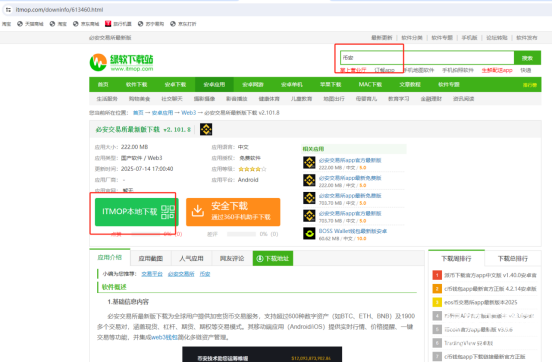Click the browser address bar URL
This screenshot has height=362, width=553.
[59, 10]
